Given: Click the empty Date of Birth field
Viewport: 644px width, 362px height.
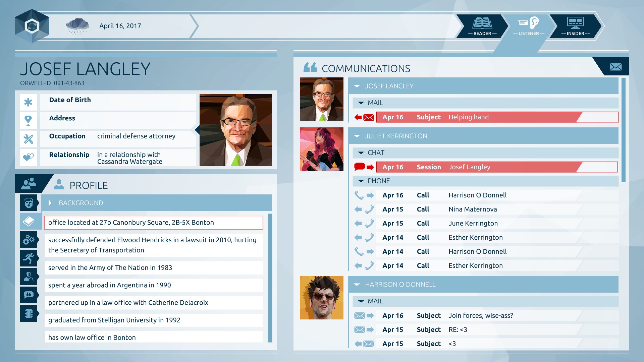Looking at the screenshot, I should (118, 102).
